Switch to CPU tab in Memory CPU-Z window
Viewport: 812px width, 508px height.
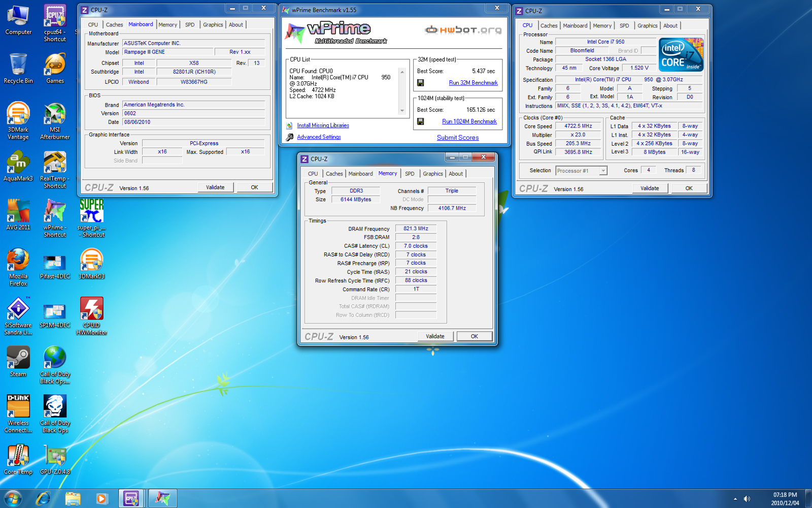313,174
